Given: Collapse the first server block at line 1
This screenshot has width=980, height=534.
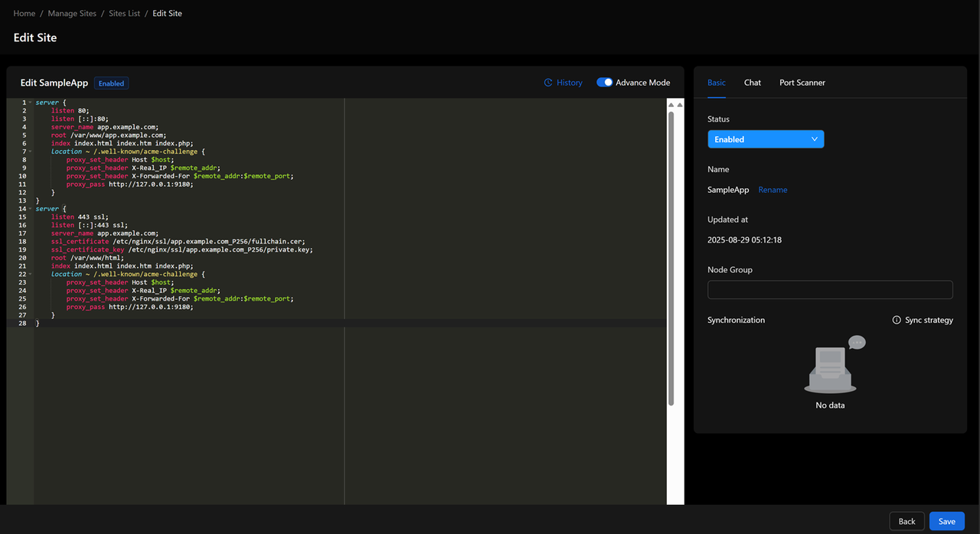Looking at the screenshot, I should [x=29, y=102].
